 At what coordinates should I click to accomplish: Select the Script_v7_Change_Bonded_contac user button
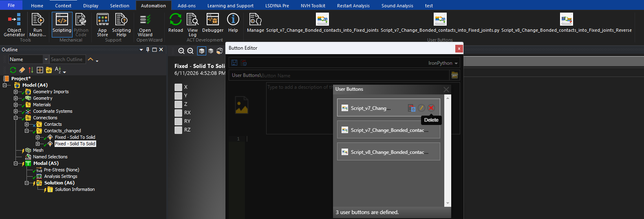click(x=388, y=130)
